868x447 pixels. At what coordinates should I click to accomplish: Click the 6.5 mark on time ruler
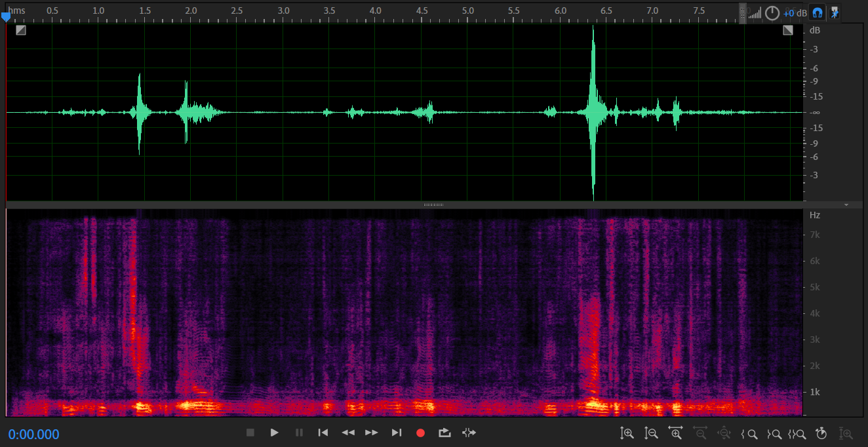pos(606,11)
